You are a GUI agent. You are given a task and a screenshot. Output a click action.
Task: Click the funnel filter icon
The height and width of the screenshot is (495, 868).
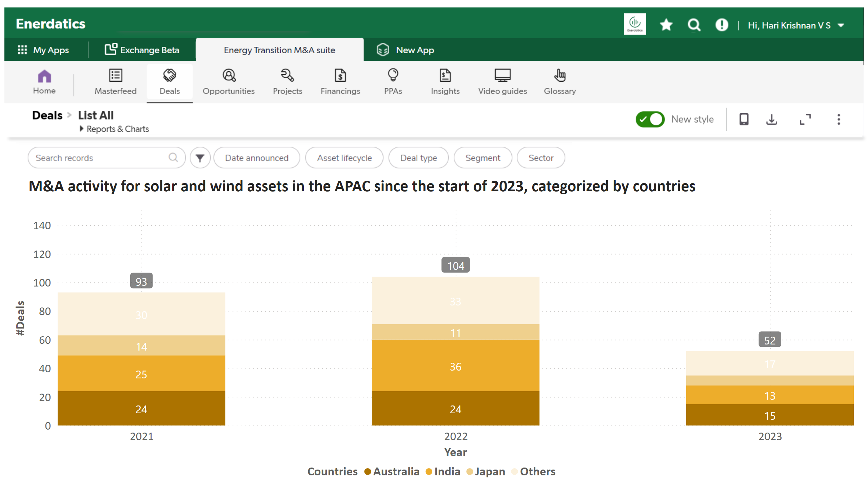(200, 158)
